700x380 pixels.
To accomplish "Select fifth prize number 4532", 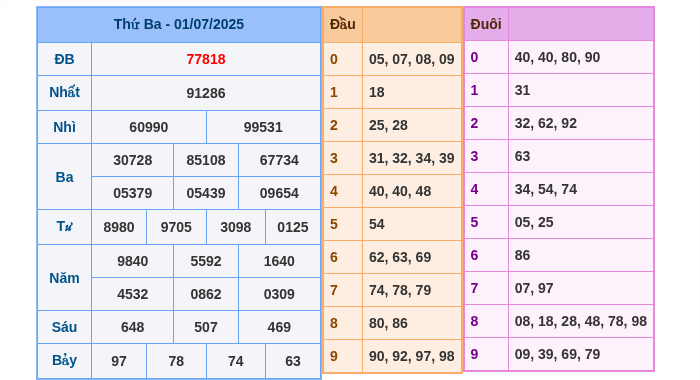I will [133, 294].
